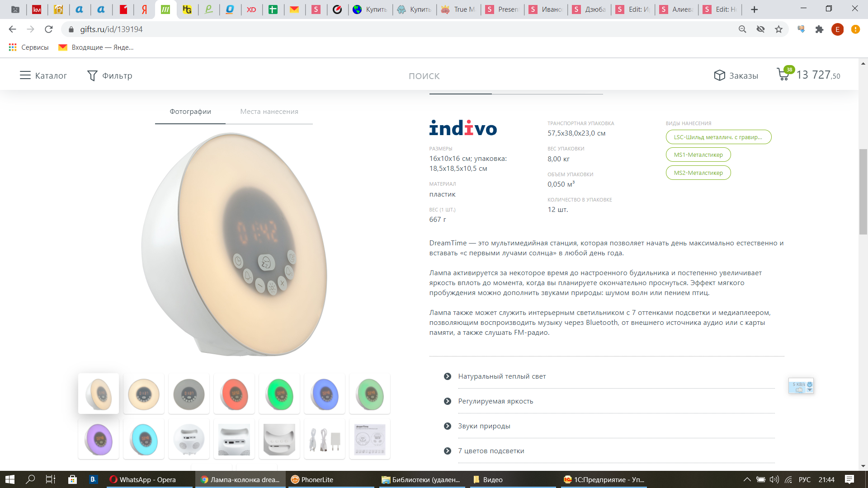Select the 'Фотографии' tab
868x488 pixels.
(190, 112)
